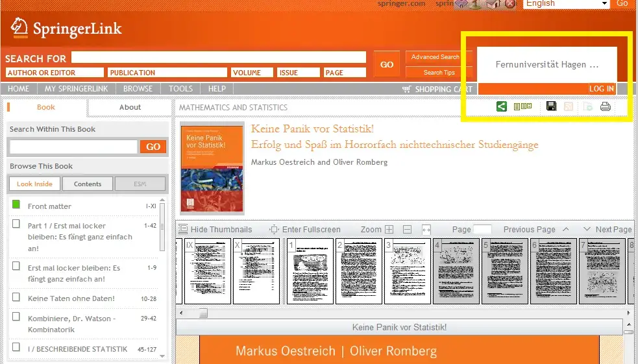Click the language Go button
638x364 pixels.
click(x=622, y=4)
